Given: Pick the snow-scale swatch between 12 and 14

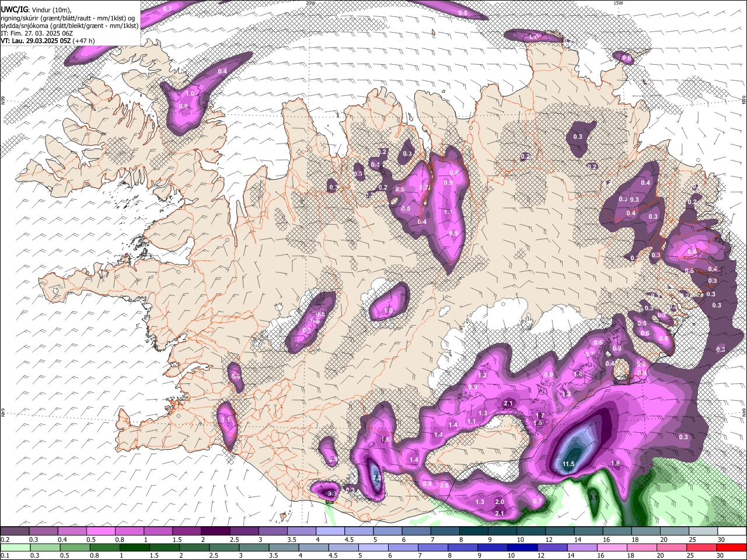Looking at the screenshot, I should pyautogui.click(x=560, y=531).
